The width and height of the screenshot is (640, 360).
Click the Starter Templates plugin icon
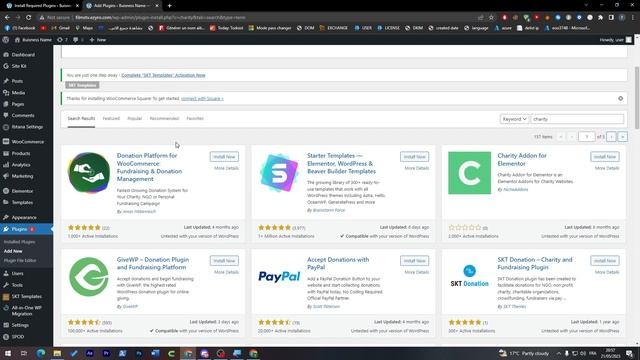click(279, 173)
